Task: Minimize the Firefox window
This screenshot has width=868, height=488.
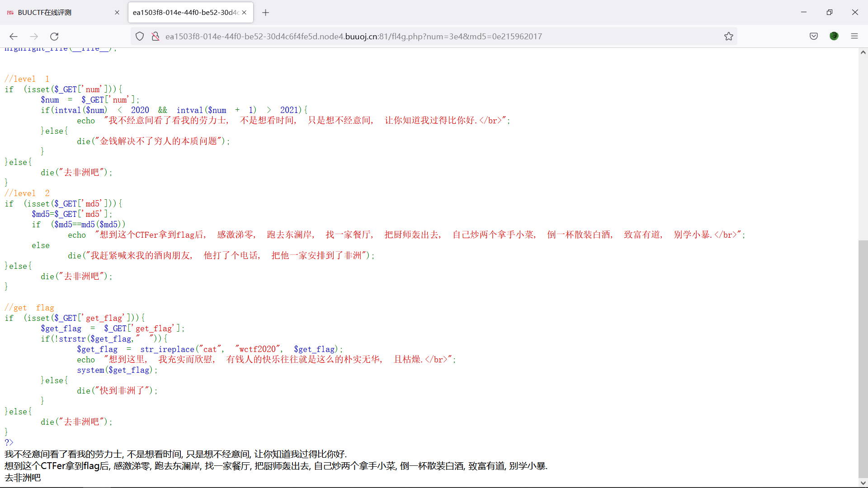Action: [x=803, y=12]
